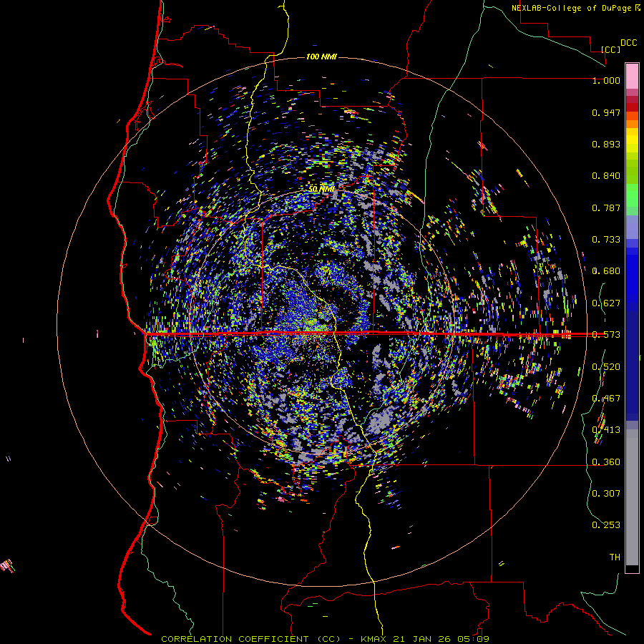Pick the yellow segment of the color scale
The image size is (644, 644).
pyautogui.click(x=632, y=140)
